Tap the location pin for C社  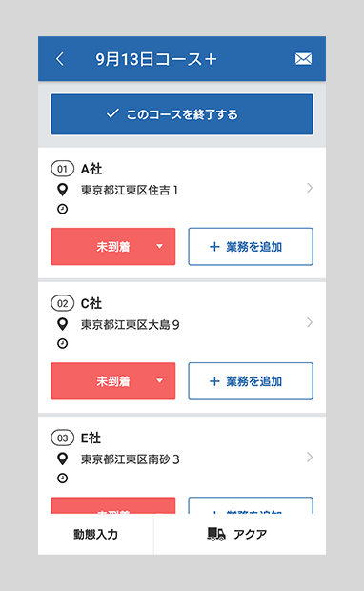click(63, 324)
